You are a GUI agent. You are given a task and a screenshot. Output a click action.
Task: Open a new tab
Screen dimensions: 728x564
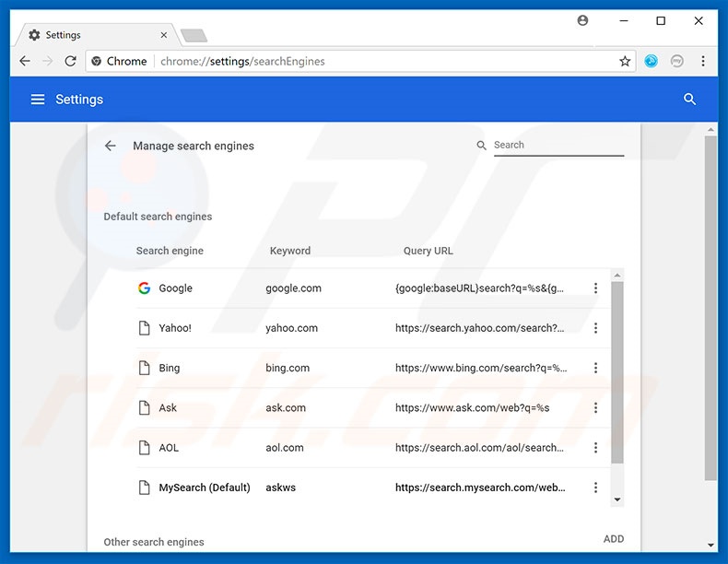194,35
